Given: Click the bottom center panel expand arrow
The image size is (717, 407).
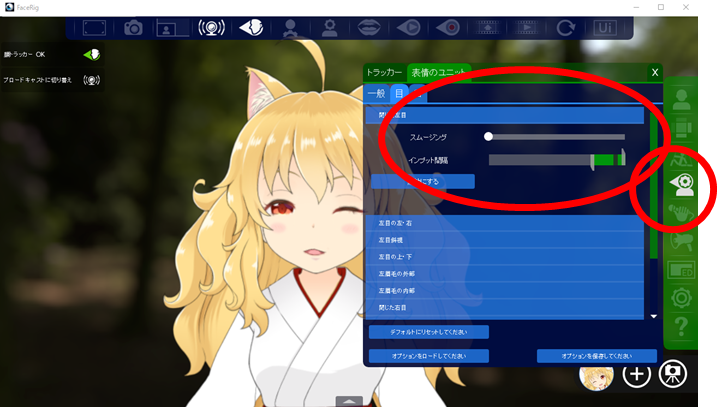Looking at the screenshot, I should click(349, 401).
